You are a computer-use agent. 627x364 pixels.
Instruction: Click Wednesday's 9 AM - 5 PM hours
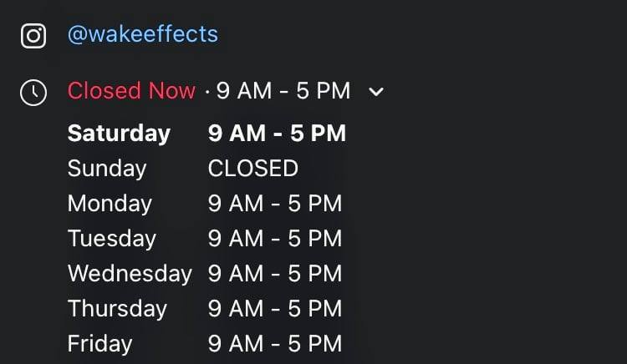click(x=275, y=274)
